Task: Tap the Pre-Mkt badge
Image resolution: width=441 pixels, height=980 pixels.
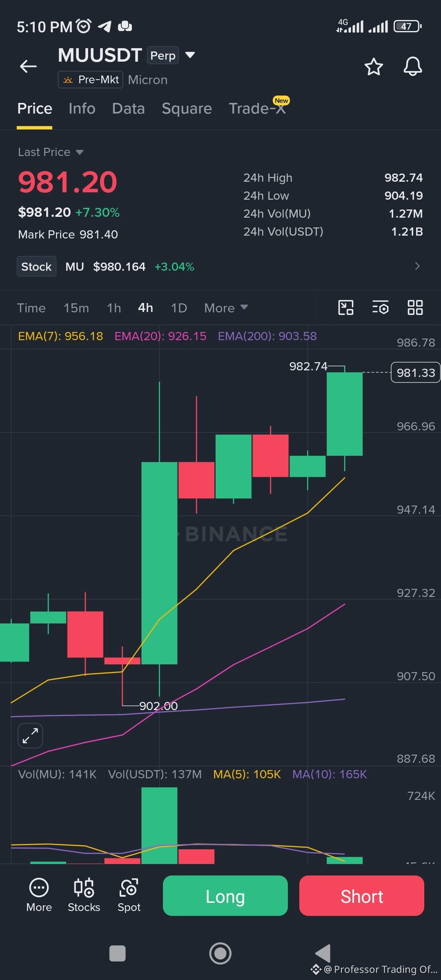Action: point(90,80)
